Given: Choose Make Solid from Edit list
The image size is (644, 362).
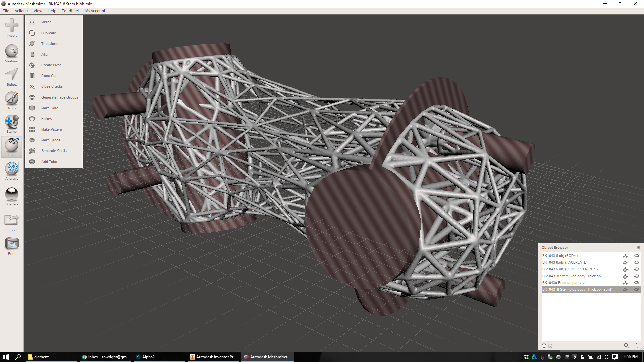Looking at the screenshot, I should pos(50,108).
